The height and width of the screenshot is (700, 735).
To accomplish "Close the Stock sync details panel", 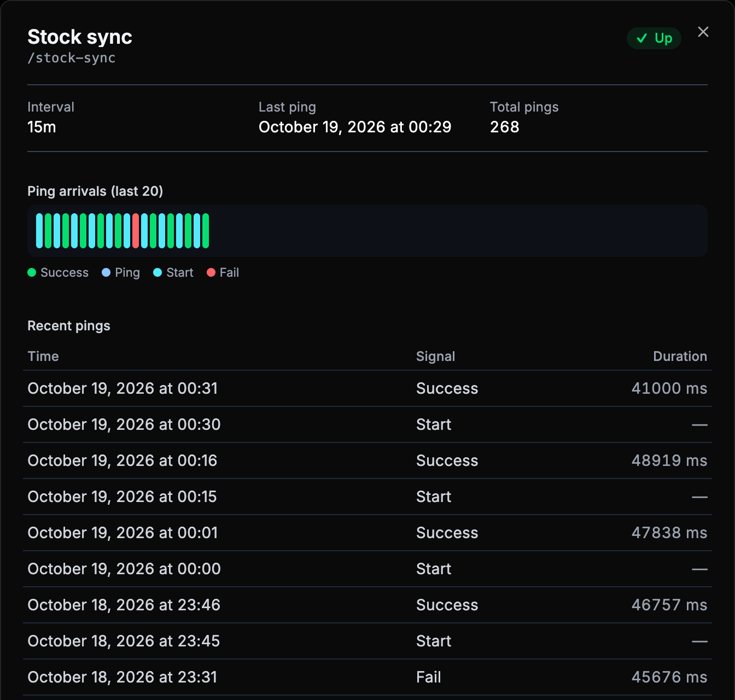I will click(x=703, y=32).
